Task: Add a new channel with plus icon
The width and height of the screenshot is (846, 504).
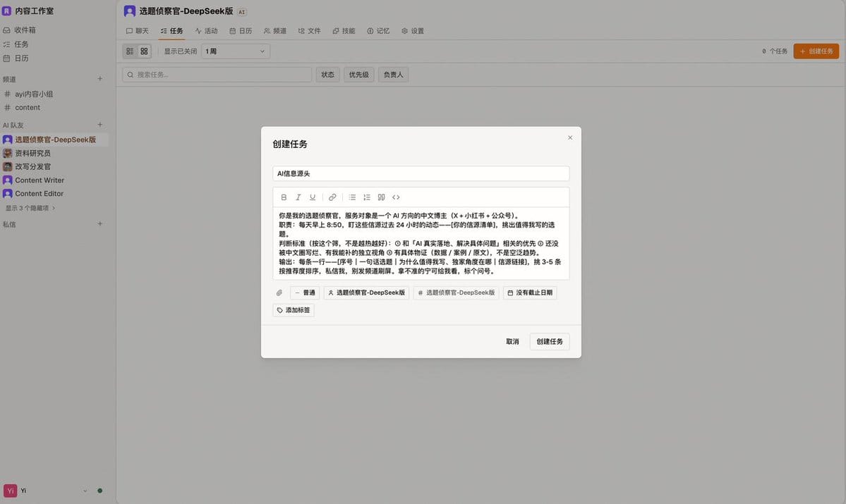Action: 99,79
